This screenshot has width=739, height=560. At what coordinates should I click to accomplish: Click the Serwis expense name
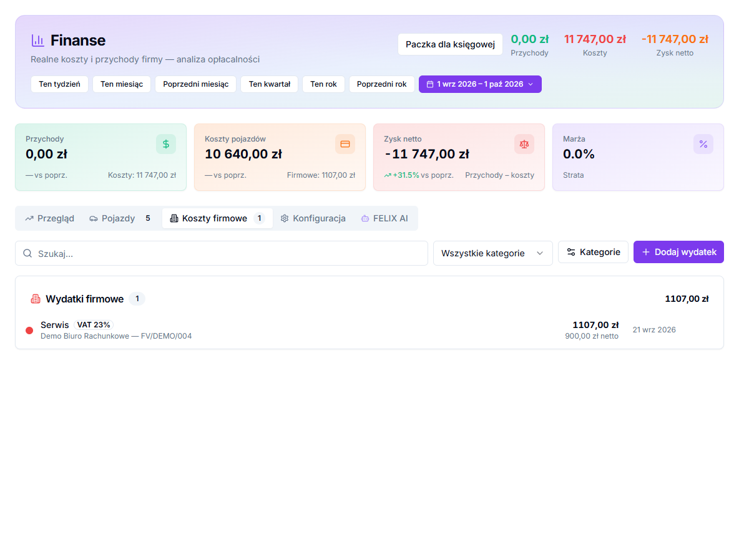click(55, 325)
